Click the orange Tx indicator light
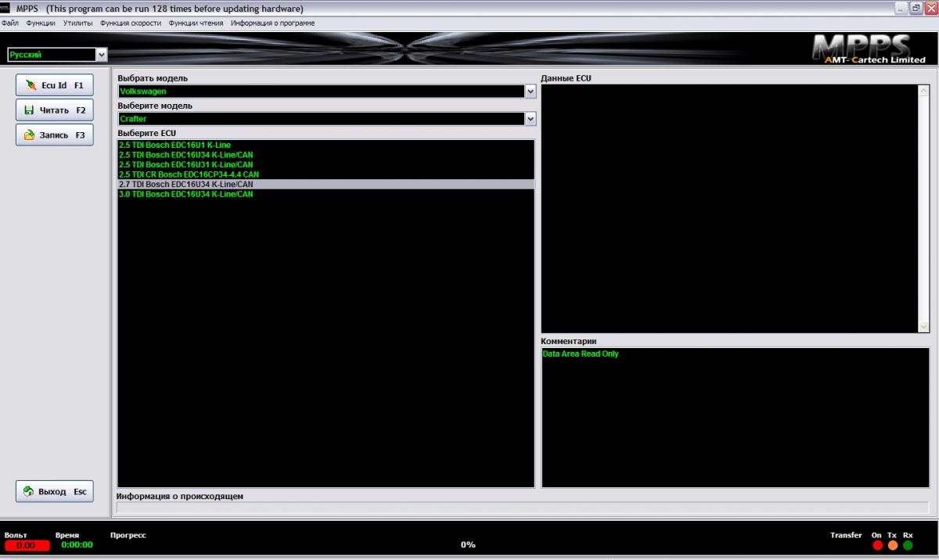The image size is (939, 560). coord(893,545)
